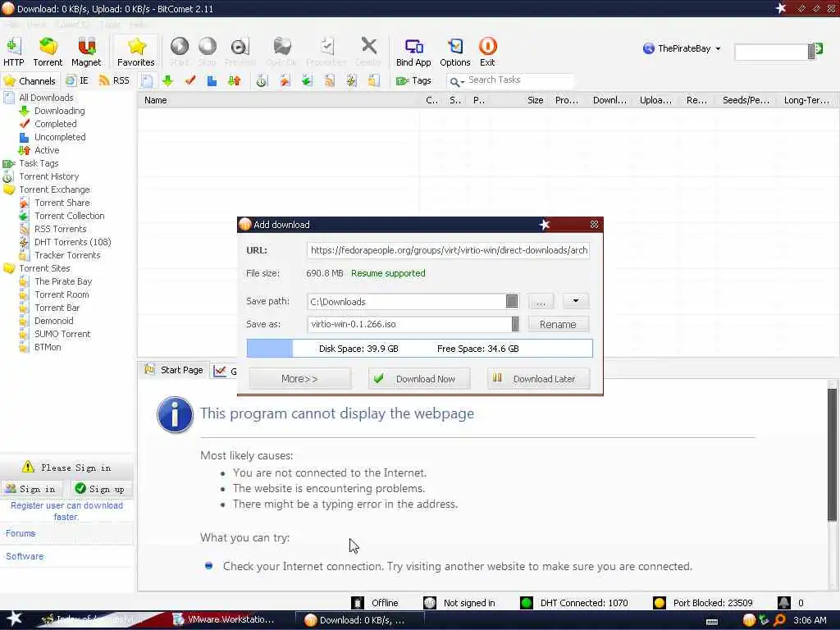Viewport: 840px width, 630px height.
Task: Select Active in the sidebar
Action: [47, 150]
